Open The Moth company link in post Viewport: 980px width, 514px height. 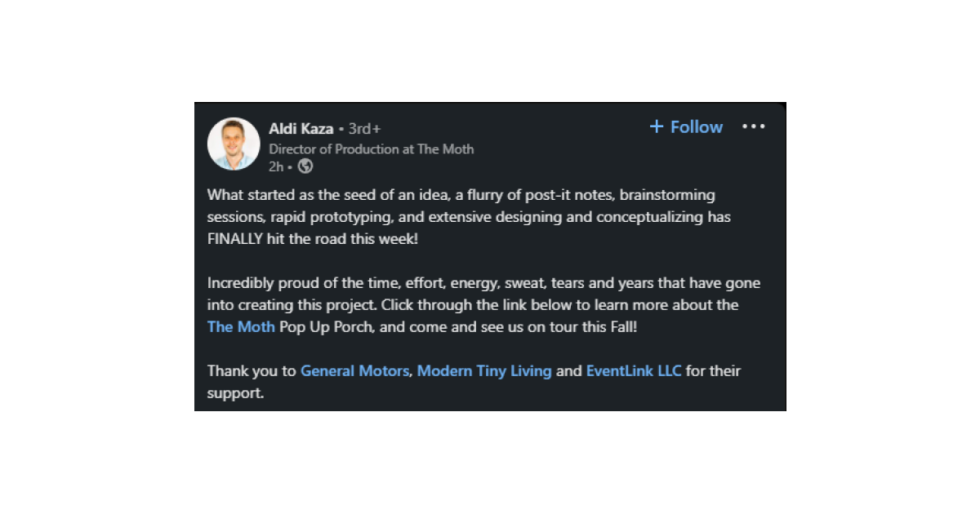tap(241, 326)
